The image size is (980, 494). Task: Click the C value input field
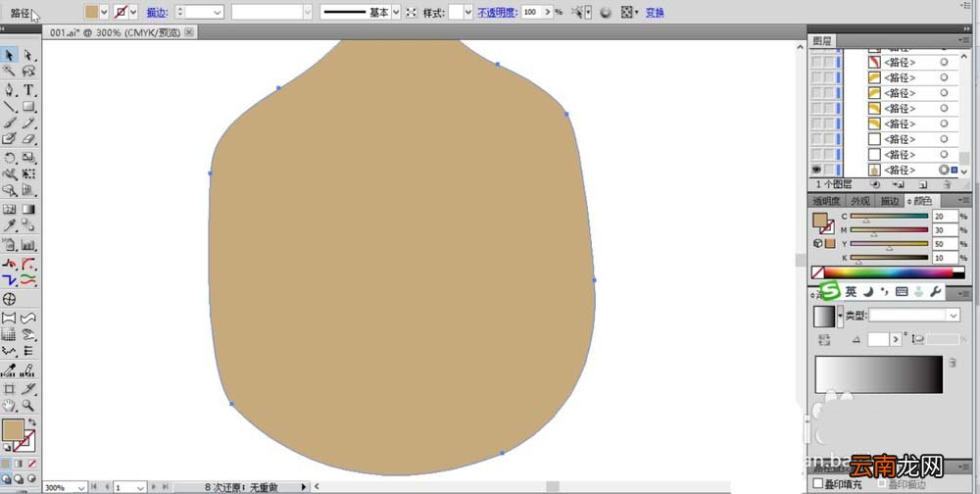click(x=945, y=217)
